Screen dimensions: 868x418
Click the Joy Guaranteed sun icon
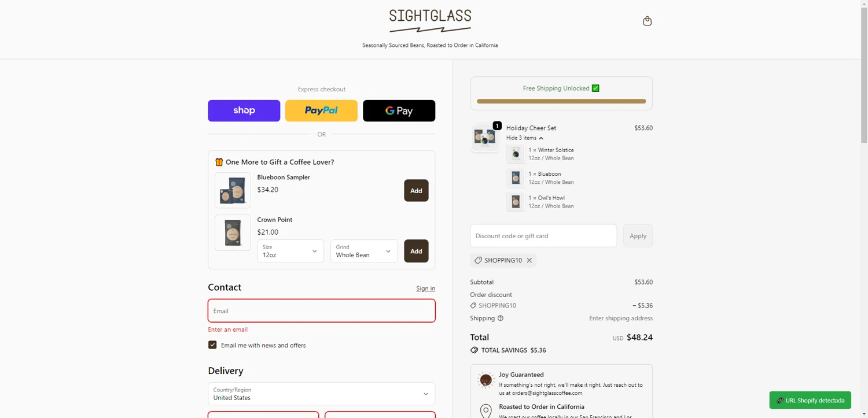coord(486,380)
